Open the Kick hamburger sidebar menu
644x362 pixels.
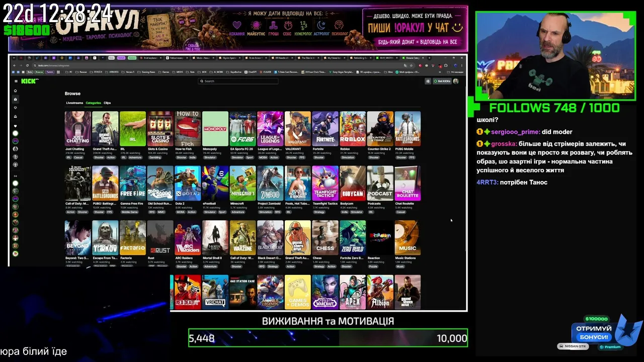click(16, 81)
